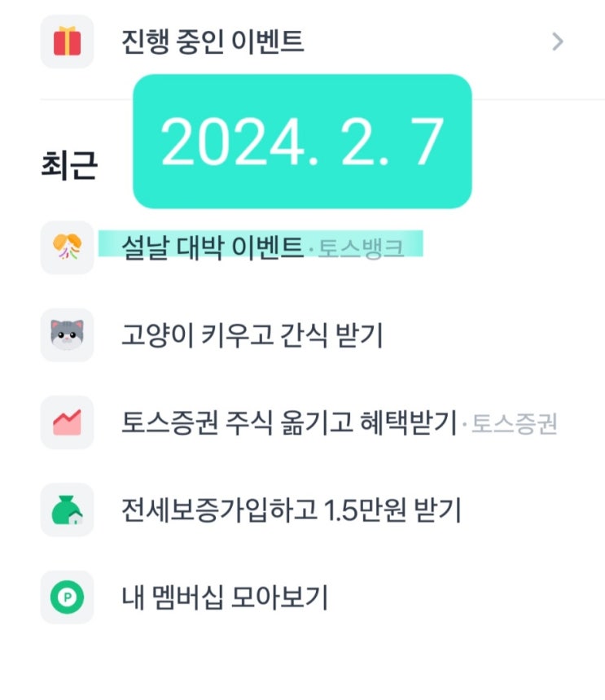
Task: Click the gray 토스뱅크 label
Action: pos(361,247)
